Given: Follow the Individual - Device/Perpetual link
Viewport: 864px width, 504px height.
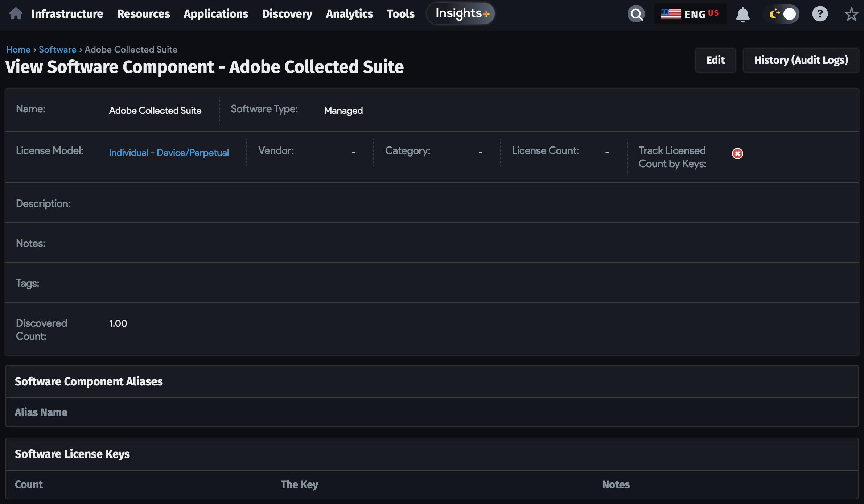Looking at the screenshot, I should [169, 153].
